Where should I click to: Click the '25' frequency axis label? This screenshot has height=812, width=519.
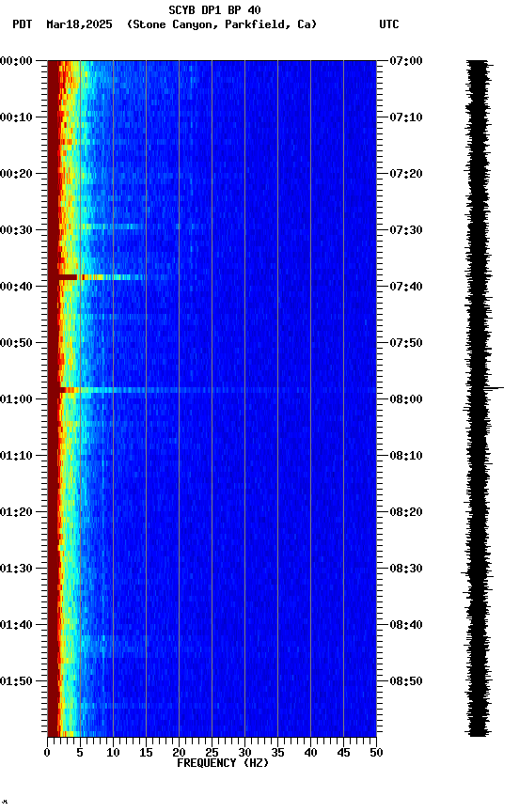(x=212, y=753)
